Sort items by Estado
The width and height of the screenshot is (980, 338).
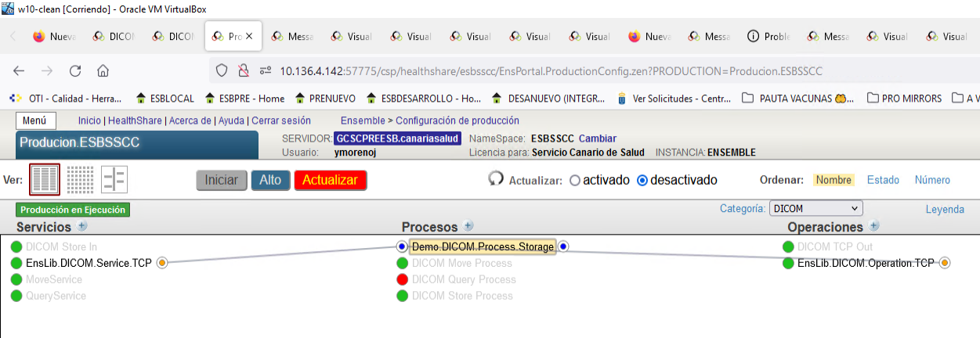click(883, 180)
